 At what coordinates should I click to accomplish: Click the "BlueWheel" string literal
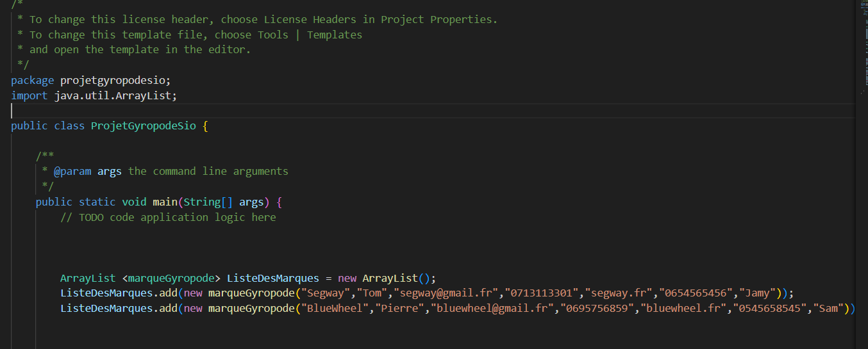(x=335, y=309)
